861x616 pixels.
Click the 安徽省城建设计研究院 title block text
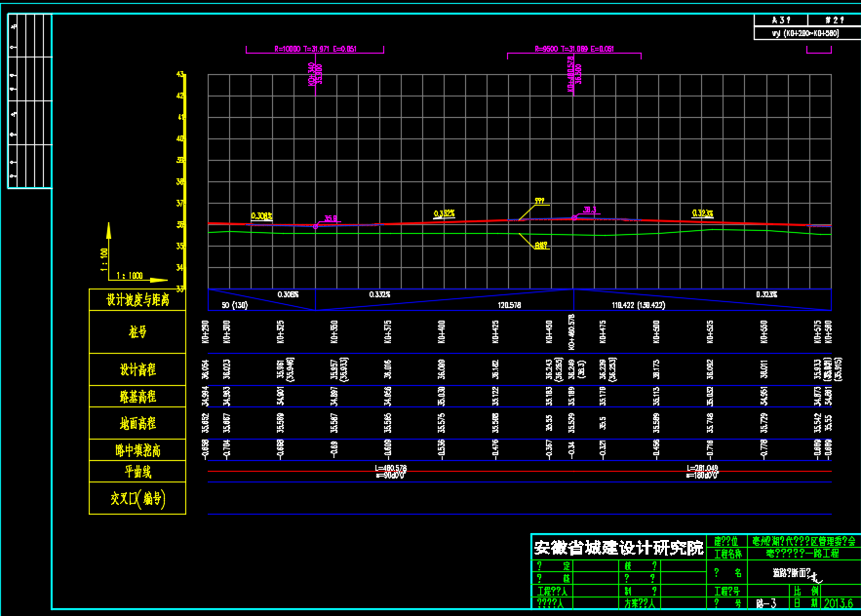tap(618, 548)
